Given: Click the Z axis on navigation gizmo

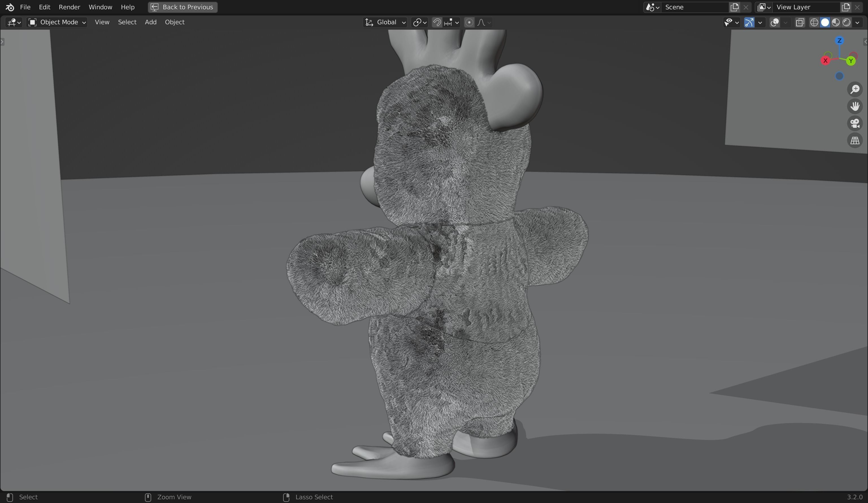Looking at the screenshot, I should [x=839, y=41].
